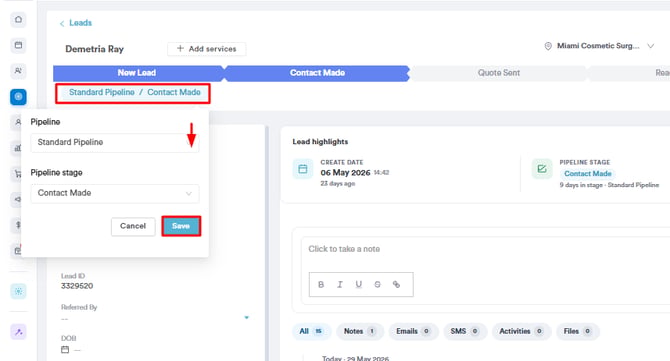Click the location pin icon
This screenshot has width=670, height=361.
coord(548,46)
